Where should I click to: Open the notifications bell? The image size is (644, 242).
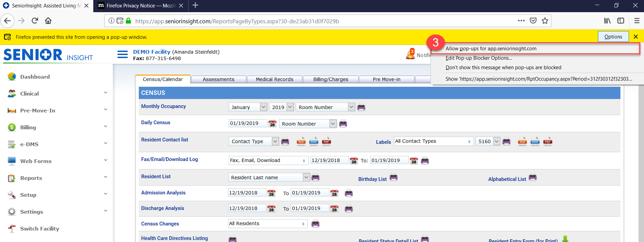(x=411, y=54)
